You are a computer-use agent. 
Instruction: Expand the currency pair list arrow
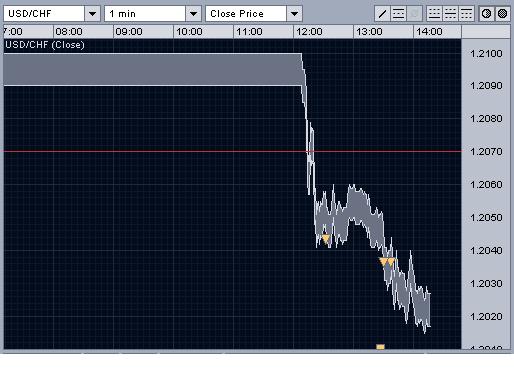tap(92, 14)
